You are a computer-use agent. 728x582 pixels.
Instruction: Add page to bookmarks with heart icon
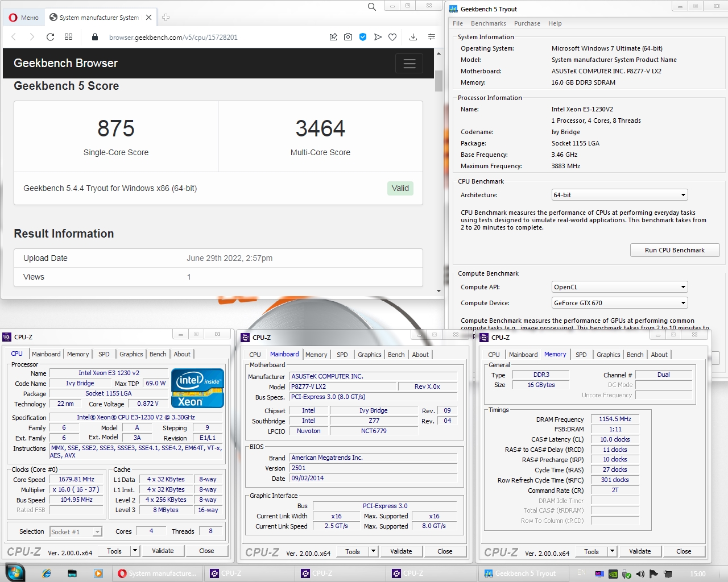coord(392,37)
